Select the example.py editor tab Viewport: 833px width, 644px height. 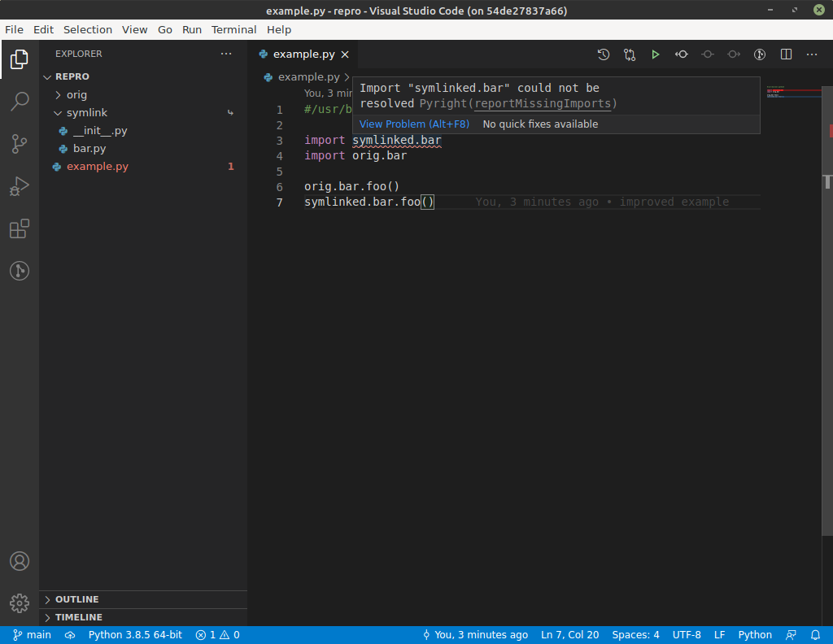click(303, 54)
